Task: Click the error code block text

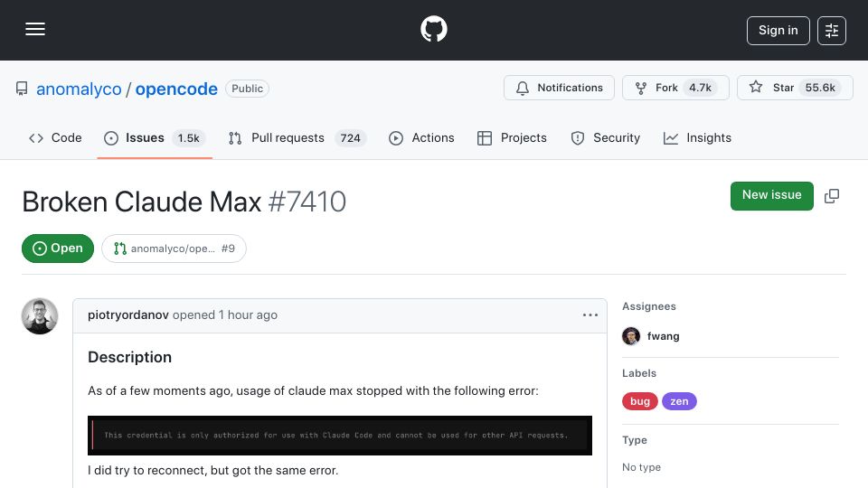Action: [x=336, y=436]
